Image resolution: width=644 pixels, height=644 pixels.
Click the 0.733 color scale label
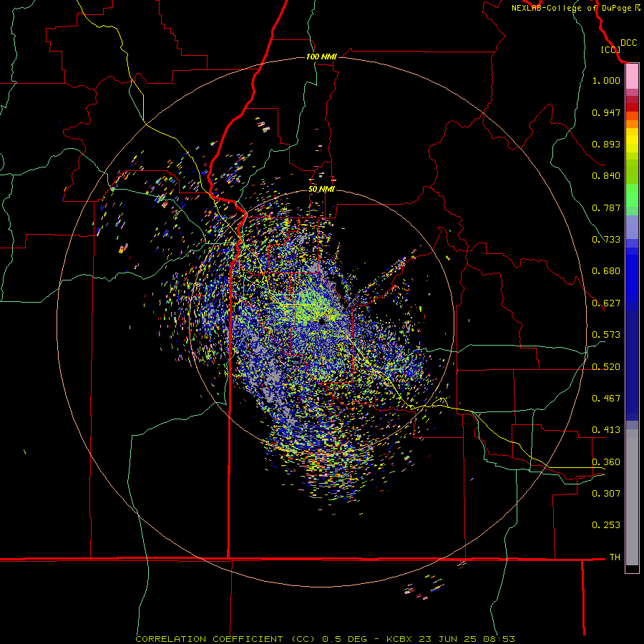point(606,240)
